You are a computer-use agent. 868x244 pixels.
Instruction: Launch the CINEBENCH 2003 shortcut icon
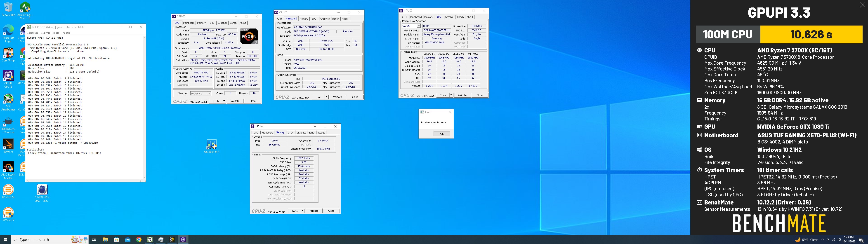[42, 193]
